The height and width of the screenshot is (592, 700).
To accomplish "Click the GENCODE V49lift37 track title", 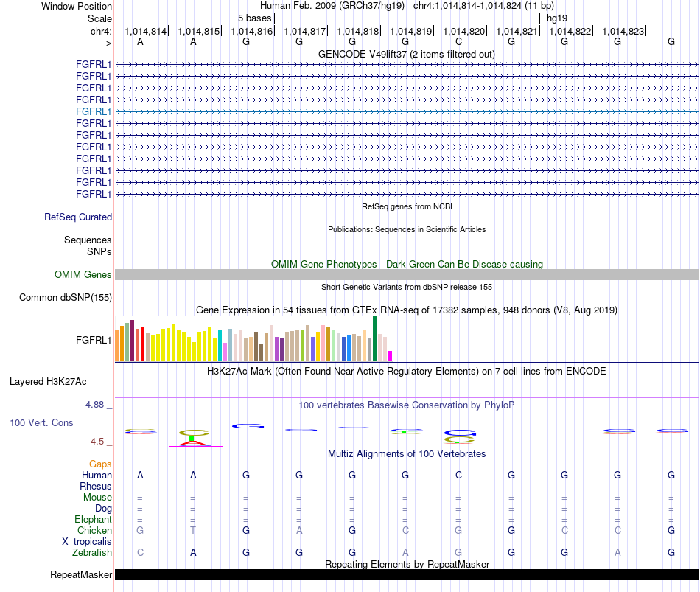I will (407, 55).
